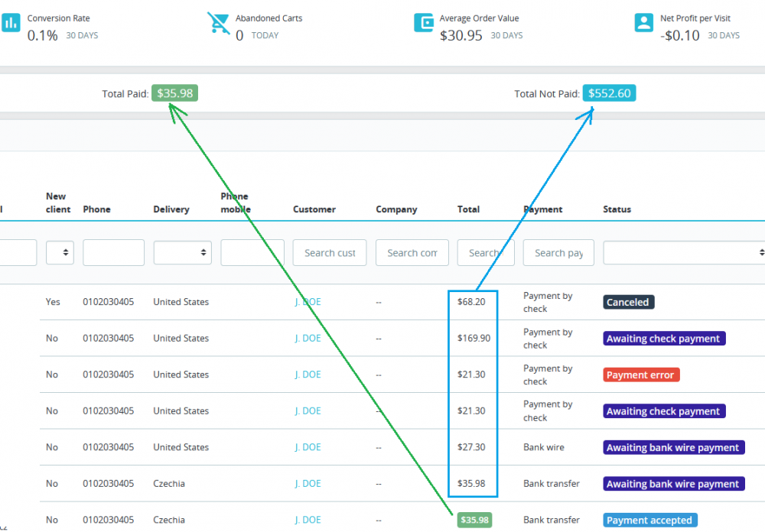Screen dimensions: 765x532
Task: Sort by the Total column header
Action: (x=468, y=209)
